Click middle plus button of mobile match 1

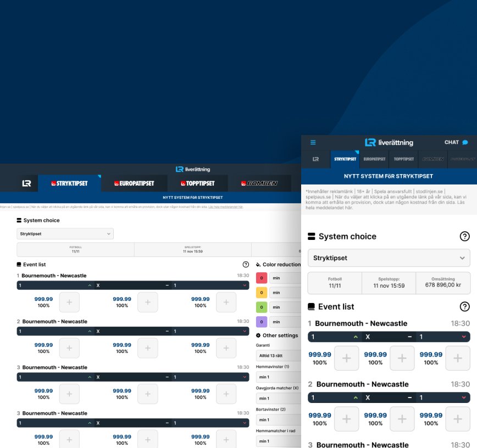point(402,358)
